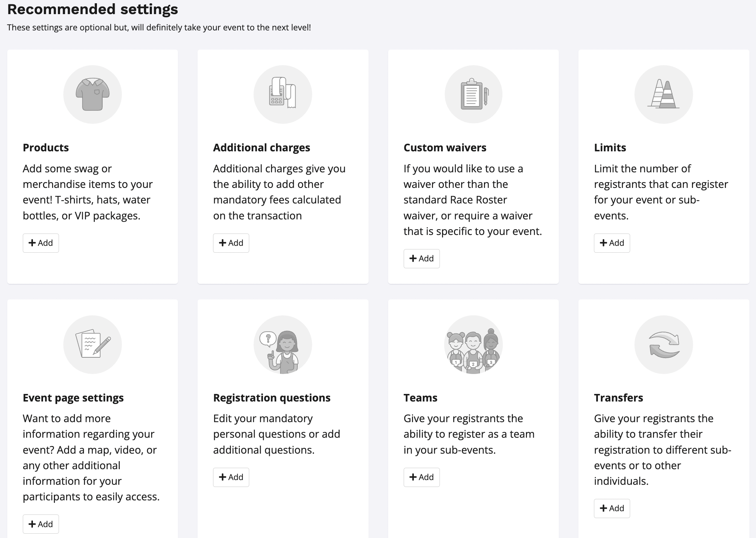
Task: Click the Recommended settings heading
Action: 93,9
